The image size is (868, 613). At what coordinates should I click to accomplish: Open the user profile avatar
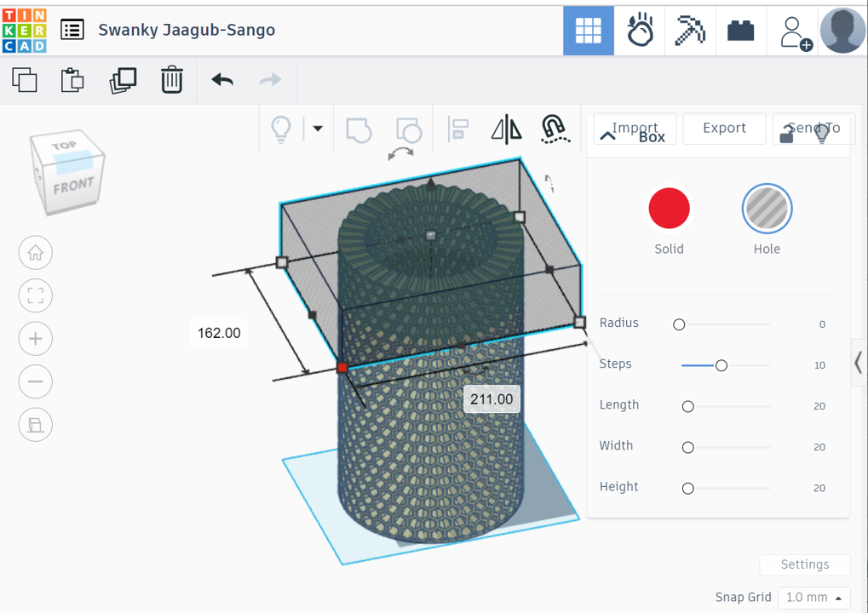[x=842, y=31]
